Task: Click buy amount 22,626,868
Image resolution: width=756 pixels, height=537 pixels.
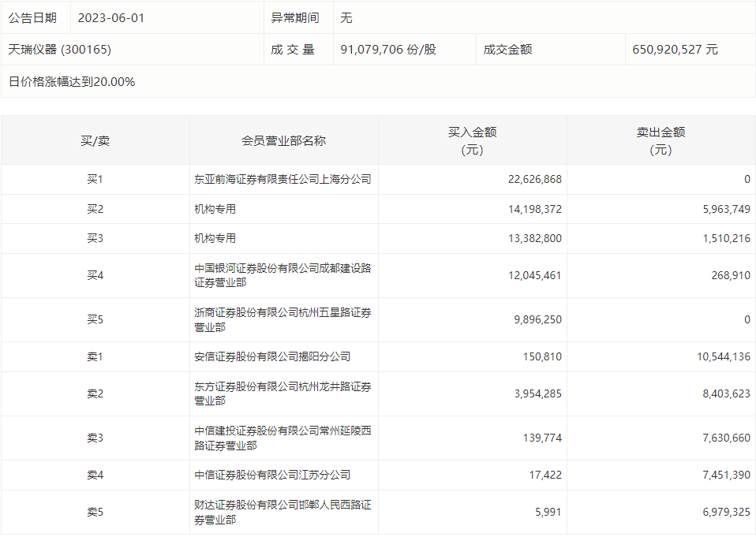Action: coord(535,179)
